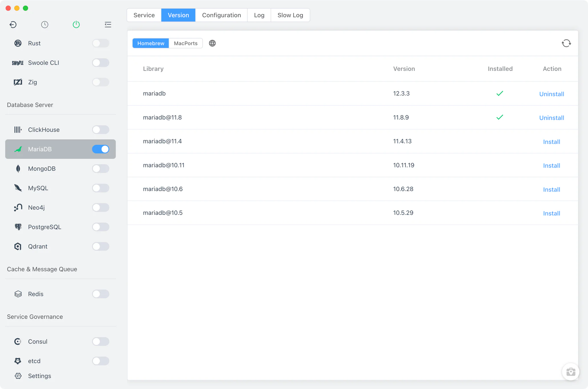The image size is (588, 389).
Task: Select the Homebrew source tab
Action: click(151, 43)
